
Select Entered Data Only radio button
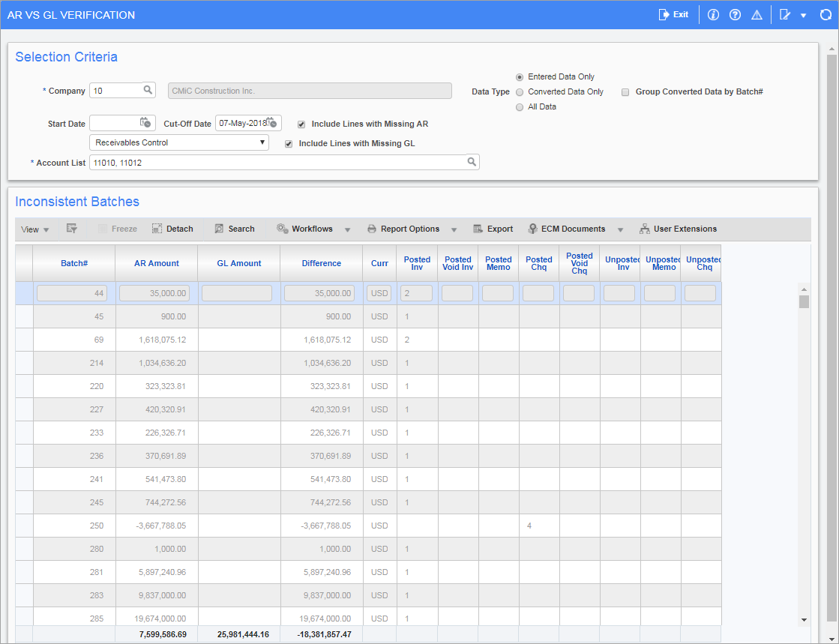pyautogui.click(x=519, y=77)
